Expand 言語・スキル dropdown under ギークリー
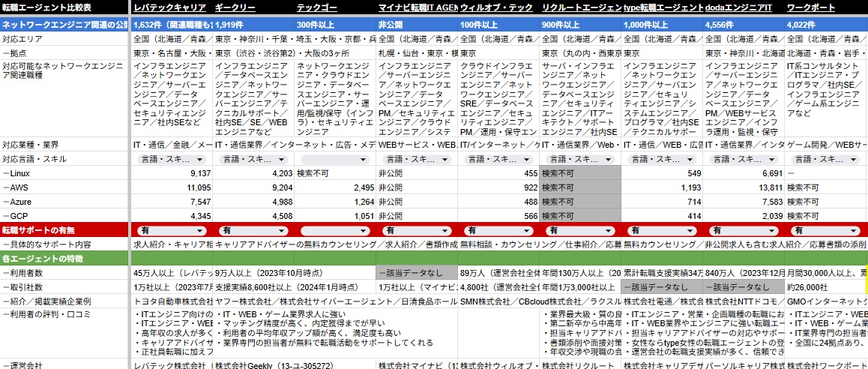The width and height of the screenshot is (868, 369). 253,159
